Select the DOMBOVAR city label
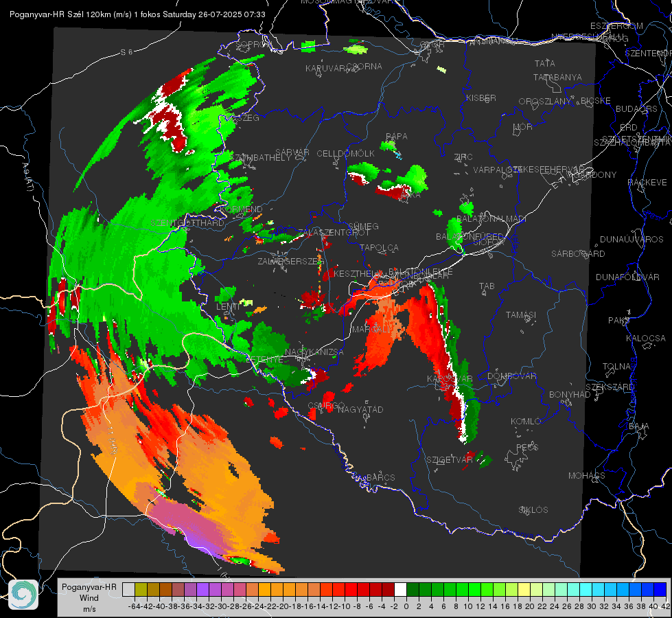Image resolution: width=672 pixels, height=618 pixels. tap(512, 376)
